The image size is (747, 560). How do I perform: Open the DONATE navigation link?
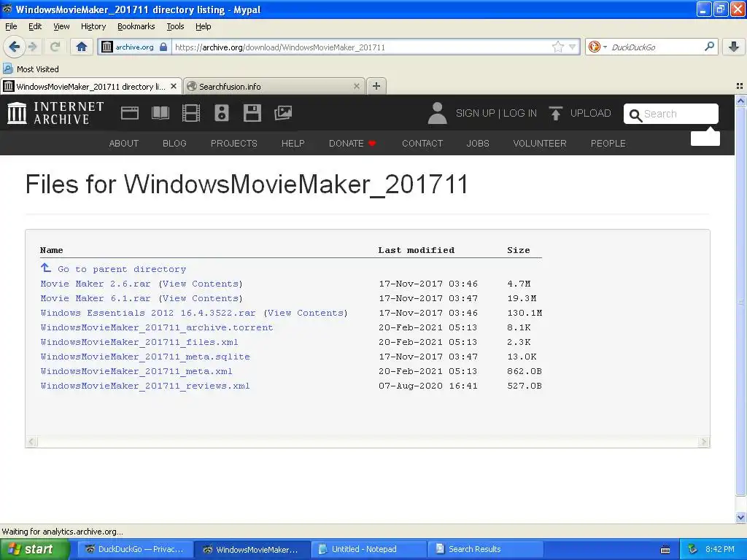click(352, 144)
